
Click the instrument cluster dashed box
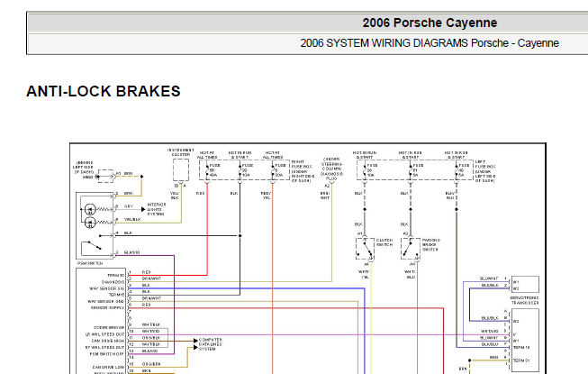(181, 170)
